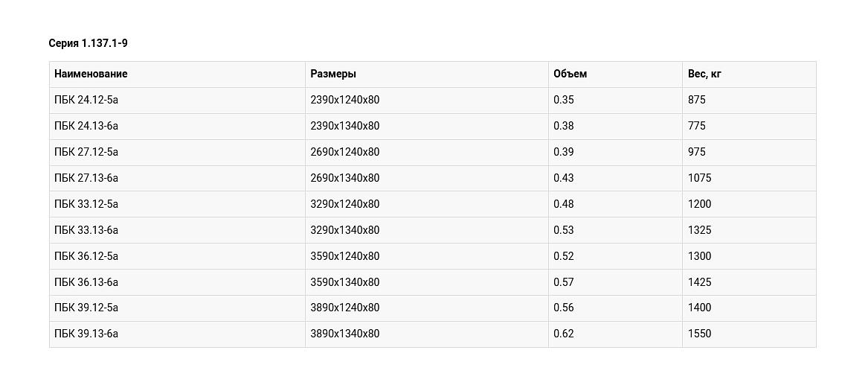Click the 'Серия 1.137.1-9' heading
Screen dimensions: 868x388
[x=88, y=43]
